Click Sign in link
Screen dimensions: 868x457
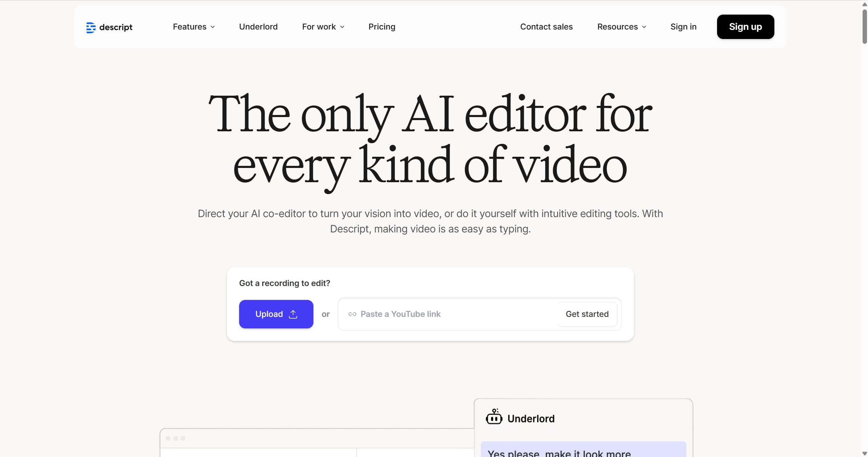click(683, 27)
